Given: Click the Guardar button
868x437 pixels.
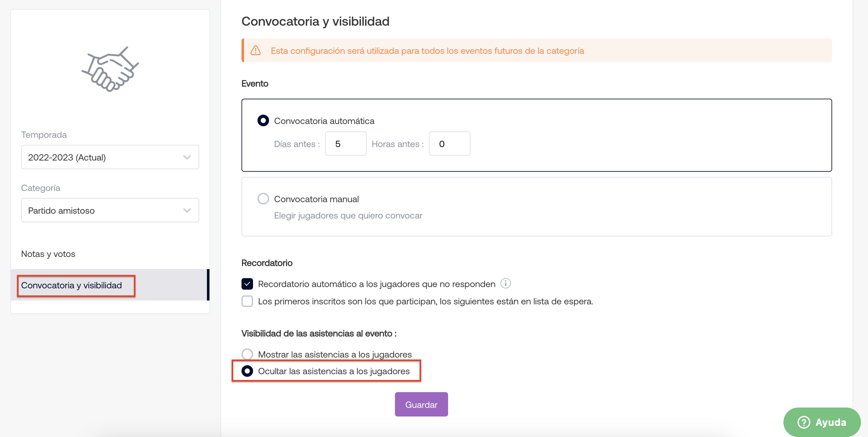Looking at the screenshot, I should [x=421, y=404].
